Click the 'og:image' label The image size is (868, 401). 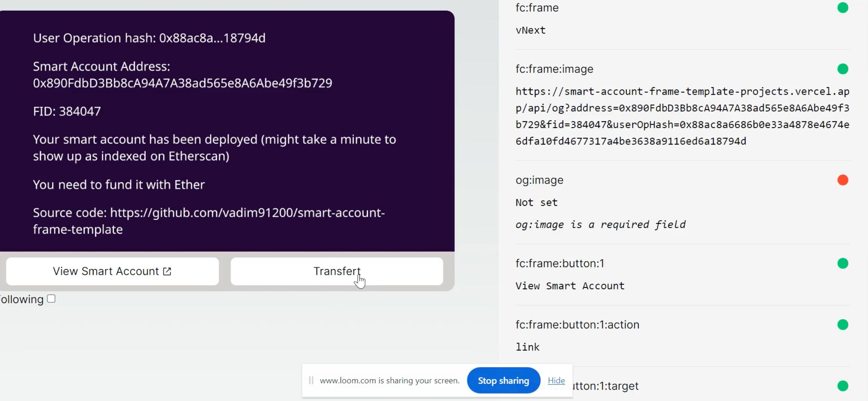coord(539,180)
